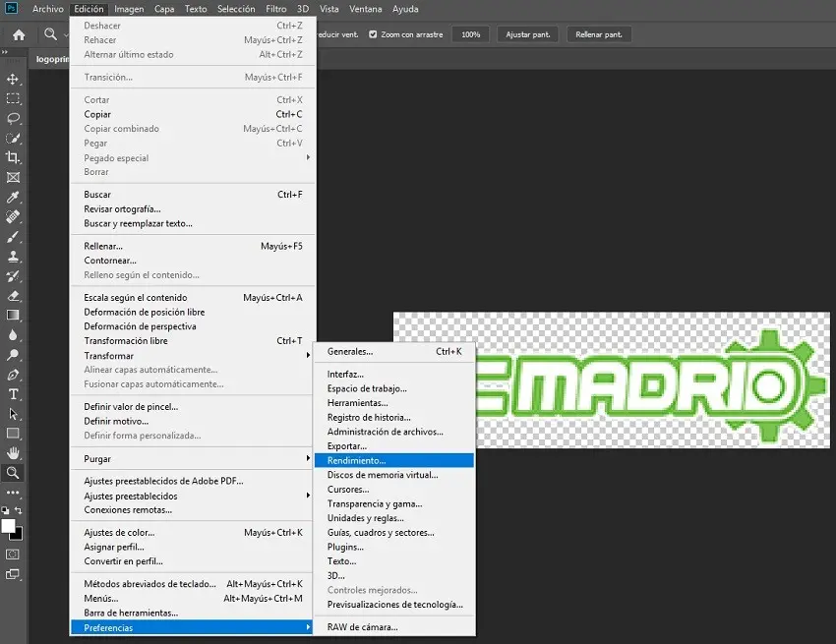Select the Eyedropper tool
The height and width of the screenshot is (644, 836).
(x=13, y=198)
